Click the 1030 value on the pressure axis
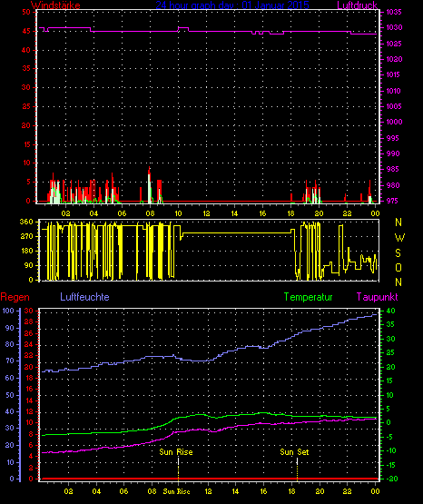Screen dimensions: 423x504 click(x=394, y=27)
